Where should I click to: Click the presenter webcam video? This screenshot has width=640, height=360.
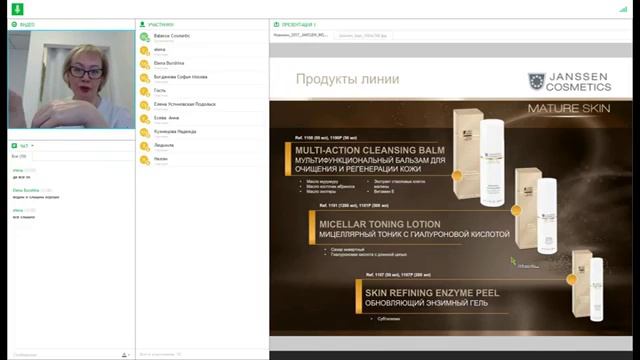[71, 80]
